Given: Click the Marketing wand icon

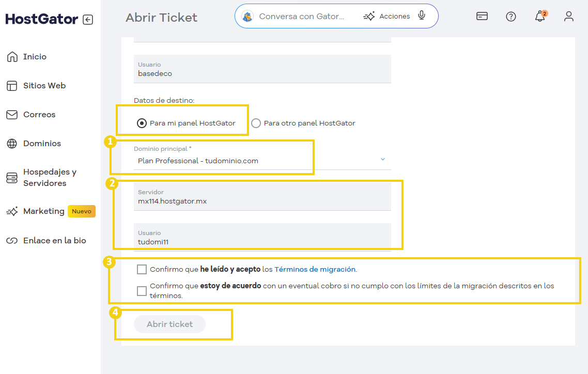Looking at the screenshot, I should point(11,211).
